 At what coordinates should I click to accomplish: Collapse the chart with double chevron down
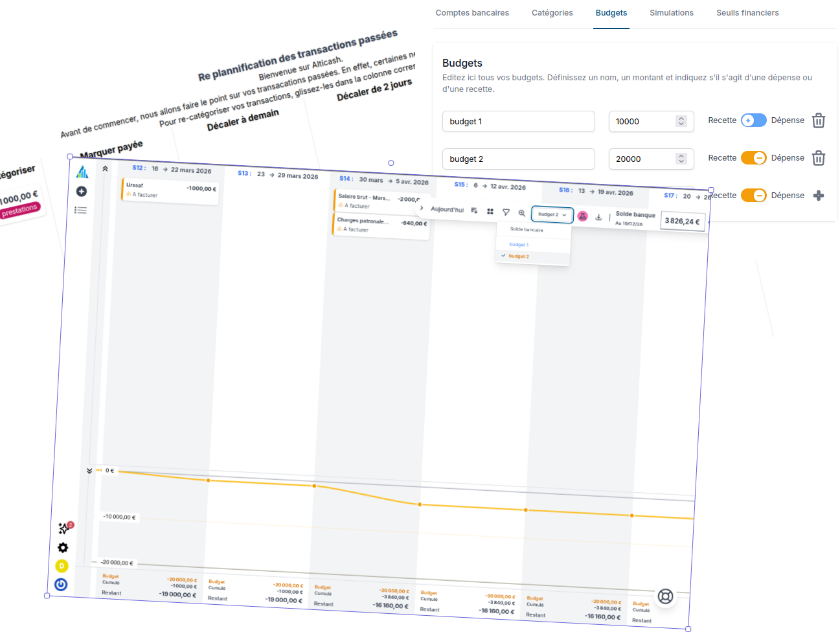(89, 471)
